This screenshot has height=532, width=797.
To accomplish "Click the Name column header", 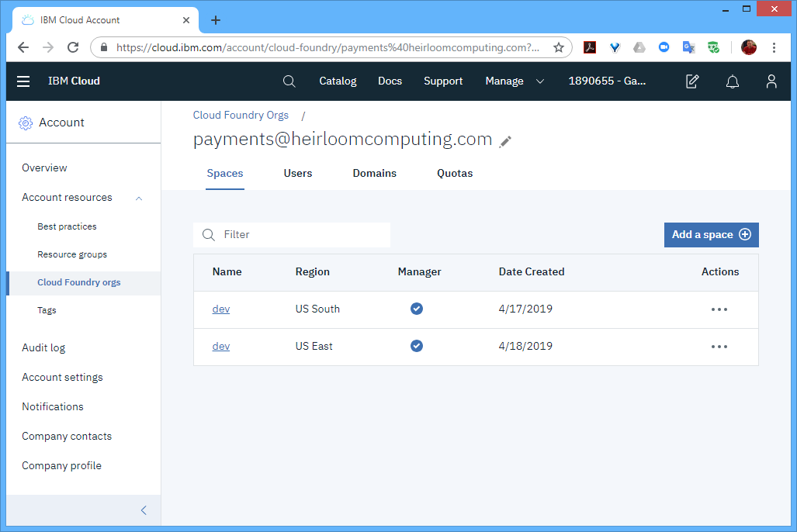I will (x=227, y=272).
